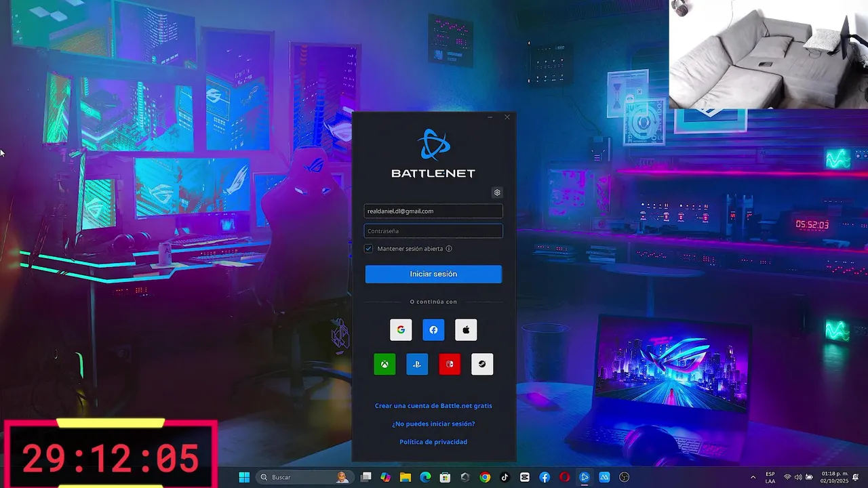Open Opera browser from taskbar
868x488 pixels.
[x=564, y=477]
